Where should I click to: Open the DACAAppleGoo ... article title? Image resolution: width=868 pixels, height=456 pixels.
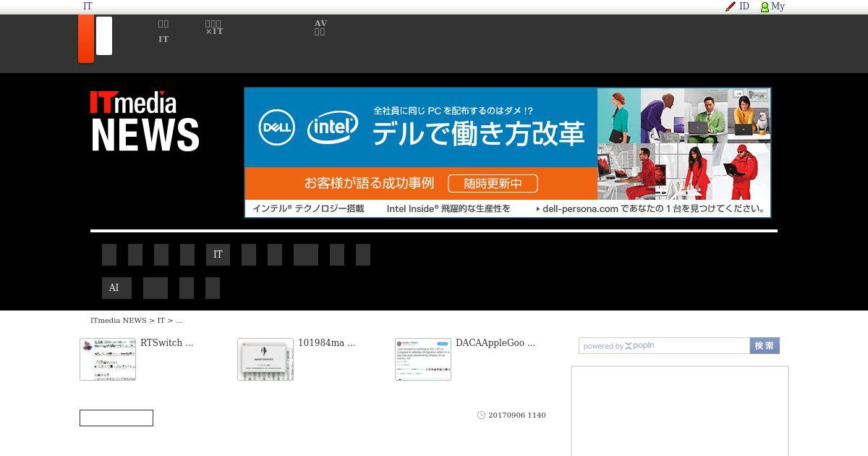(x=495, y=343)
